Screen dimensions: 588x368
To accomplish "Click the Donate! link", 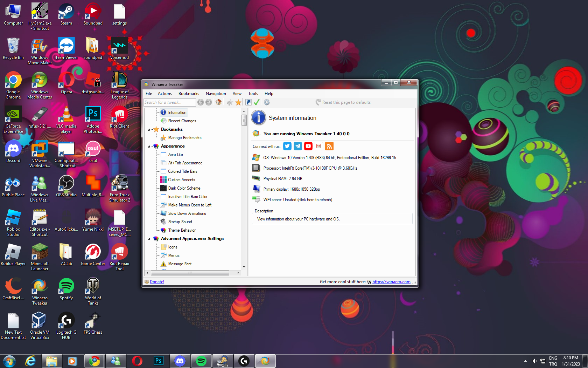I will click(157, 282).
